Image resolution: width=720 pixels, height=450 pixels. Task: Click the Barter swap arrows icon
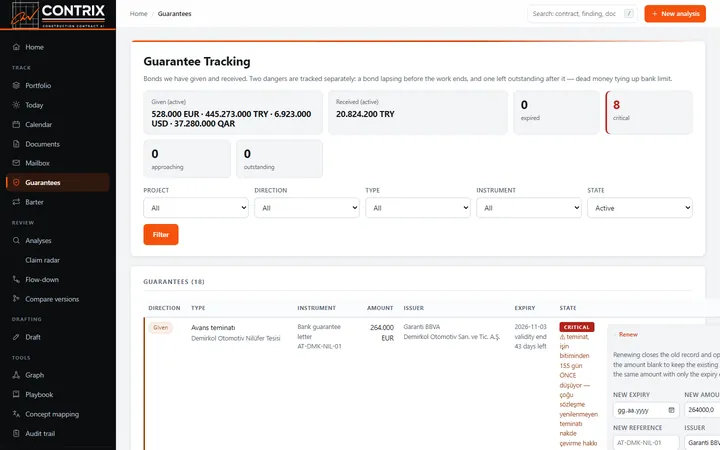coord(16,202)
